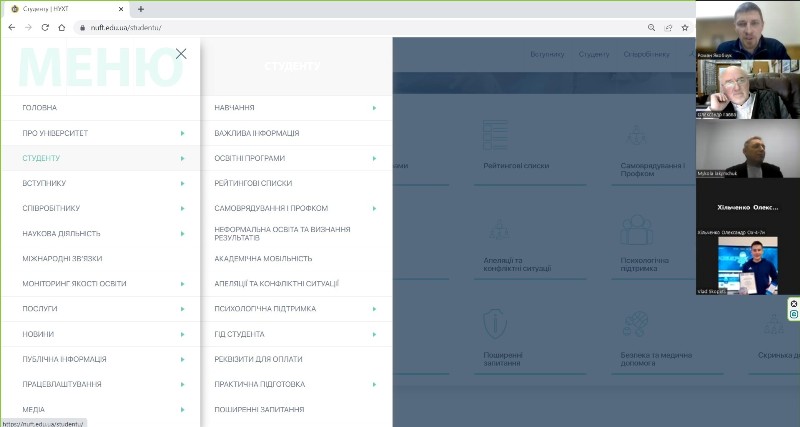Click the address bar URL field
The image size is (800, 427).
(357, 28)
